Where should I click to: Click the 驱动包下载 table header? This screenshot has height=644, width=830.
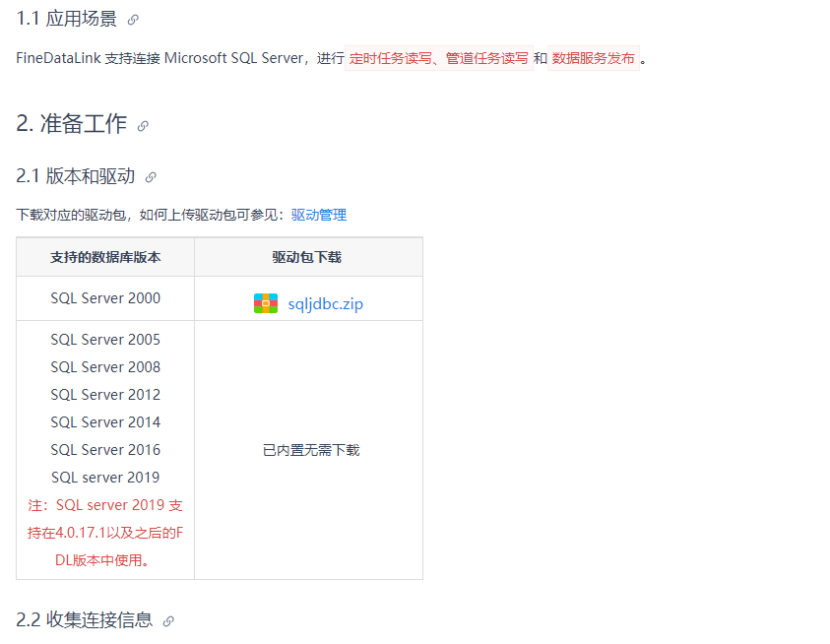tap(307, 257)
